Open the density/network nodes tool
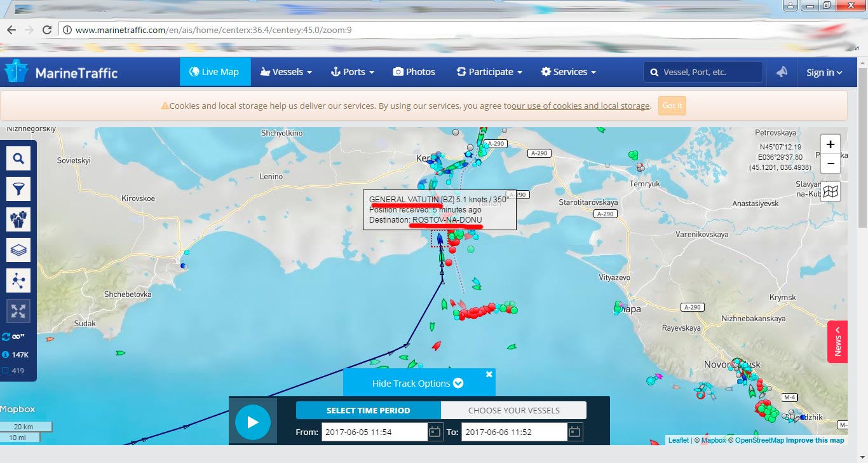The width and height of the screenshot is (868, 463). coord(18,280)
